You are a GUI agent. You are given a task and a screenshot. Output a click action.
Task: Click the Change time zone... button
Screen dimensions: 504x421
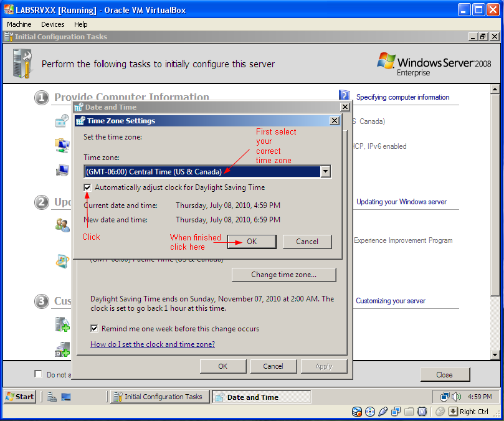(x=284, y=275)
